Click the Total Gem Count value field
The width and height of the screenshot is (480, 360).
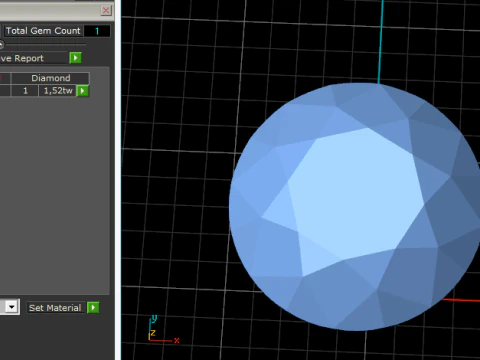(x=97, y=31)
